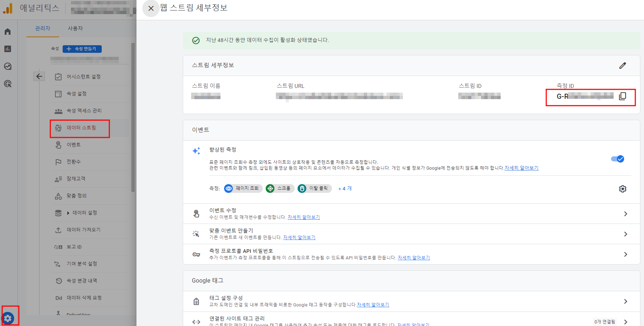Screen dimensions: 644x326
Task: Open the 태그 설정 구성 row
Action: [411, 301]
